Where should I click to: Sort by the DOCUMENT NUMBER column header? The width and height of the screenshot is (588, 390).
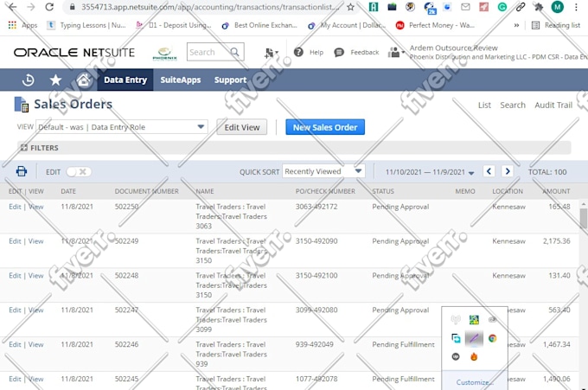click(147, 191)
